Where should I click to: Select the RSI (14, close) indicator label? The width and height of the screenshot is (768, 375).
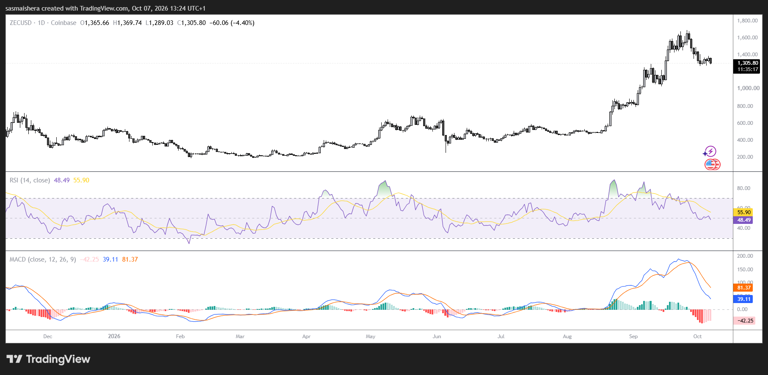click(29, 180)
